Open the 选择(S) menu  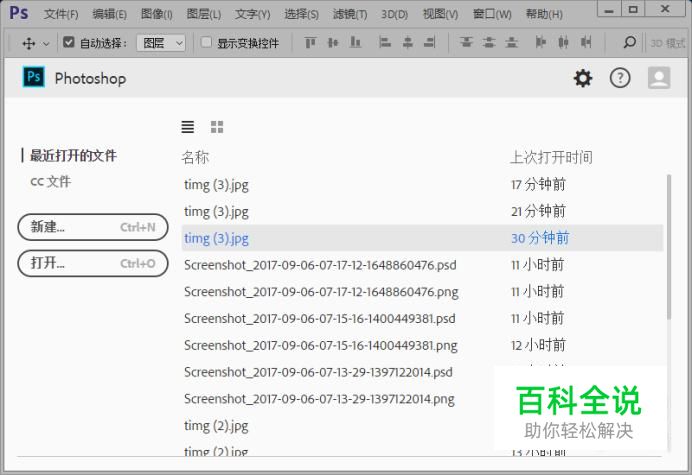coord(301,14)
